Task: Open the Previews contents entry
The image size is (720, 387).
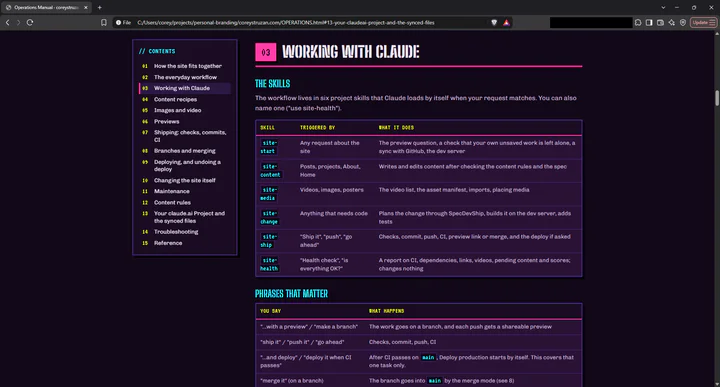Action: click(166, 122)
